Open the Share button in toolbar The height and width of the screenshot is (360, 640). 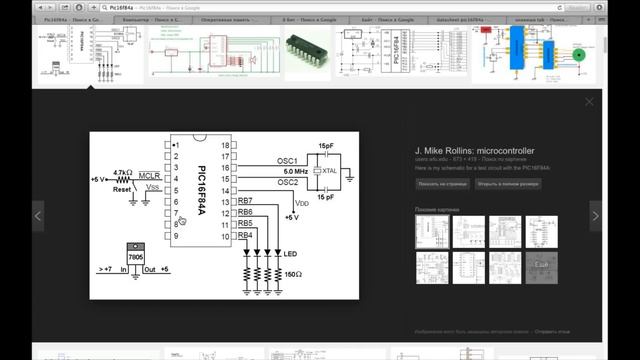(65, 8)
